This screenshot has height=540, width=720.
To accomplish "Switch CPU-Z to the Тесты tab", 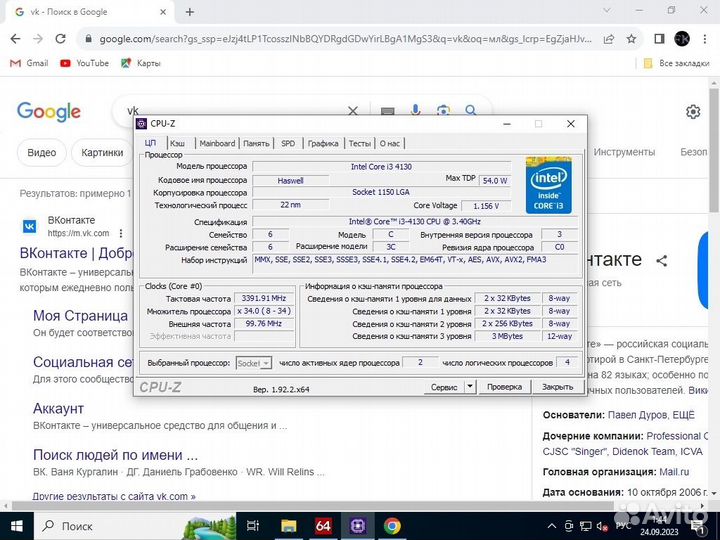I will coord(360,143).
